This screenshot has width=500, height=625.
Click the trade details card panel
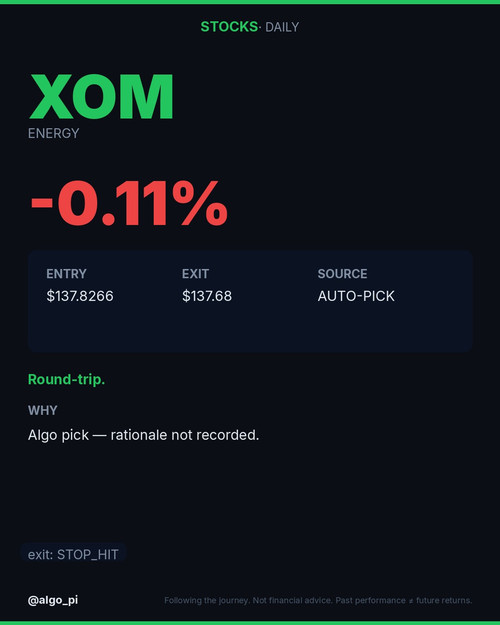pos(250,301)
